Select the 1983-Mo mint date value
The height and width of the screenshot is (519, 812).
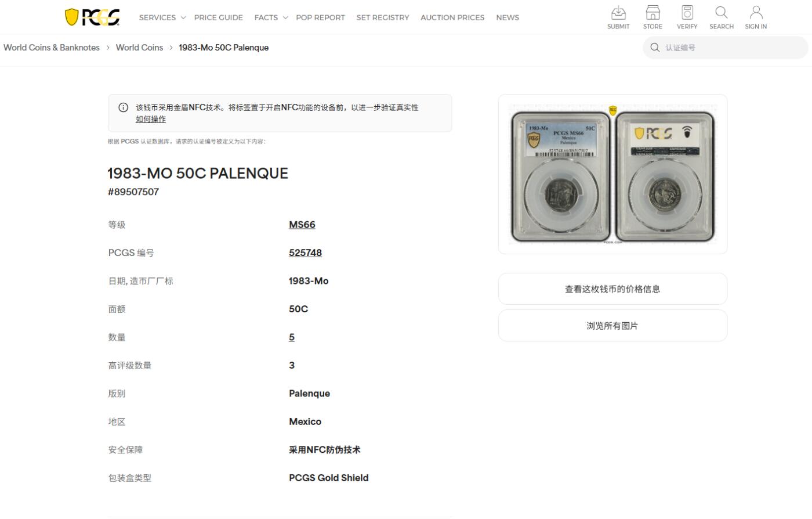point(309,281)
